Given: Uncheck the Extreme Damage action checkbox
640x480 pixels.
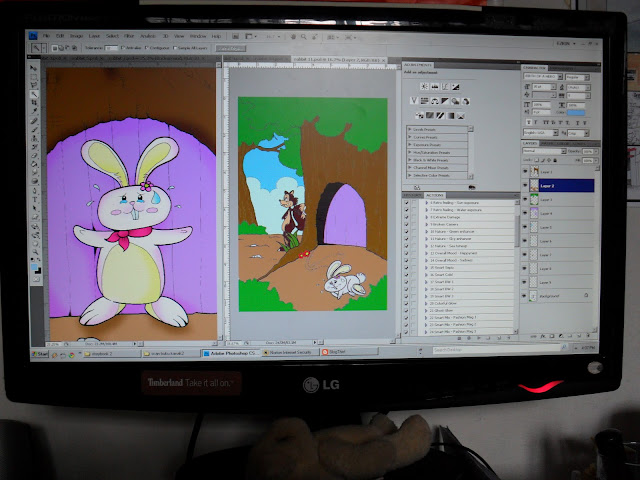Looking at the screenshot, I should tap(406, 217).
